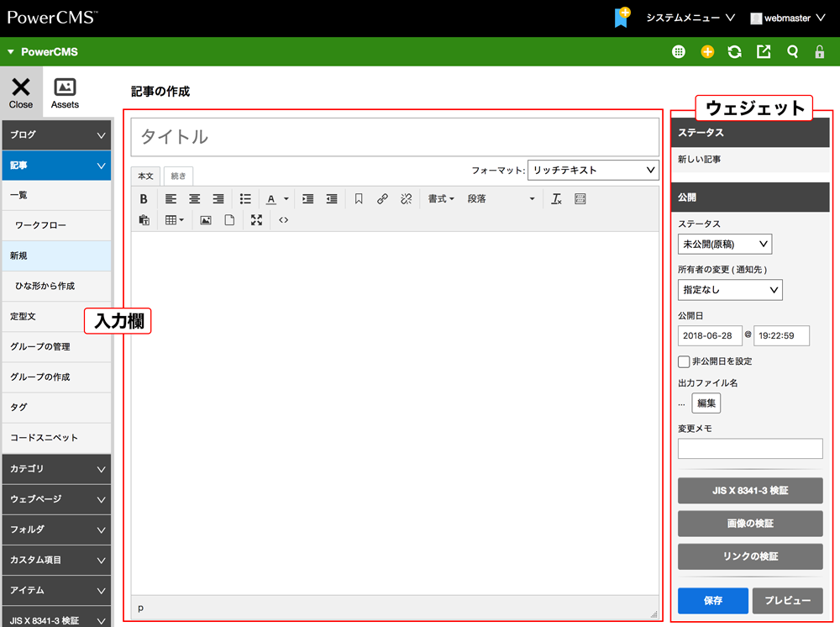Image resolution: width=840 pixels, height=627 pixels.
Task: Insert an image into the article body
Action: (x=205, y=219)
